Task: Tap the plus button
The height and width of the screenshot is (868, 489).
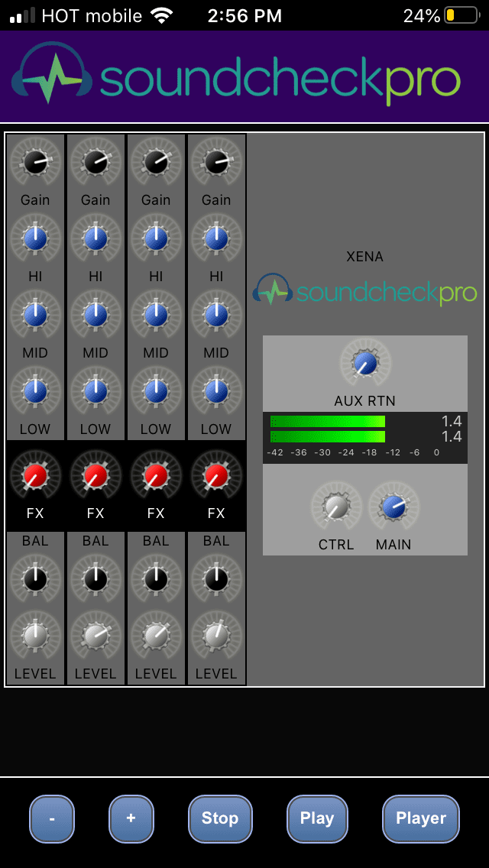Action: pos(131,819)
